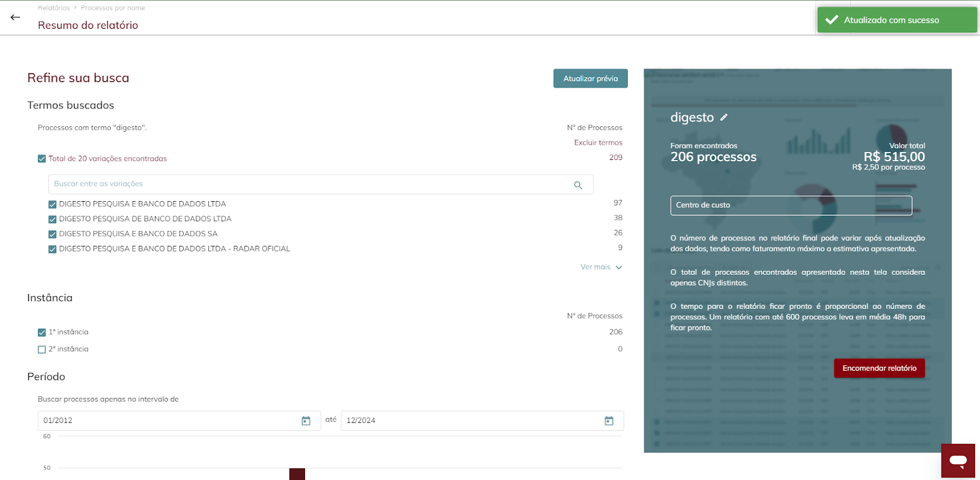The image size is (980, 480).
Task: Go back with the left arrow icon
Action: pyautogui.click(x=15, y=17)
